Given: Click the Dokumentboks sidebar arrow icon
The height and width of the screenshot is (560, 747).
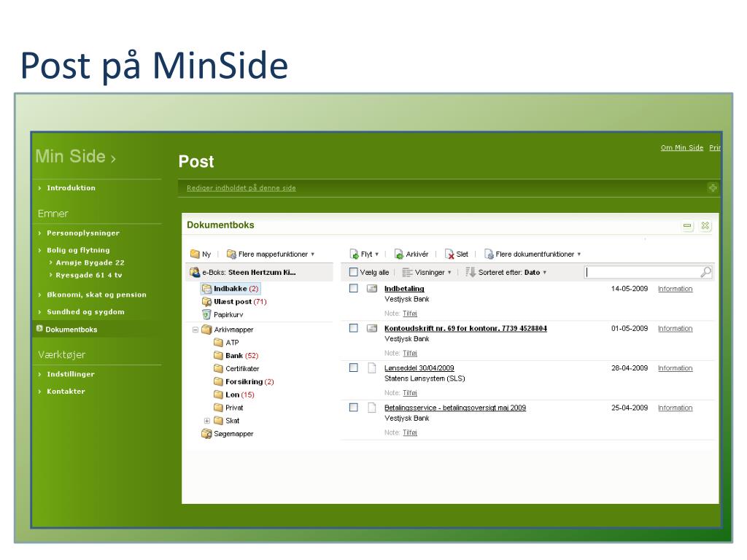Looking at the screenshot, I should [39, 329].
